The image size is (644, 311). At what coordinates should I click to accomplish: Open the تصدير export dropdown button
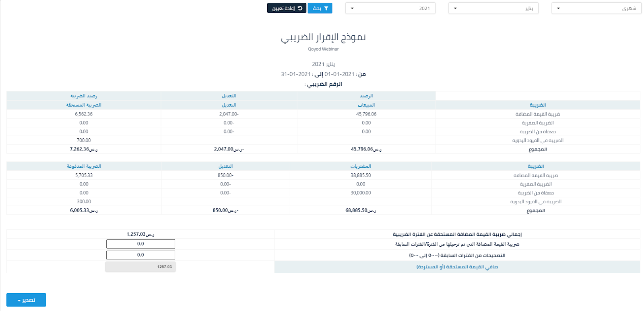tap(26, 300)
